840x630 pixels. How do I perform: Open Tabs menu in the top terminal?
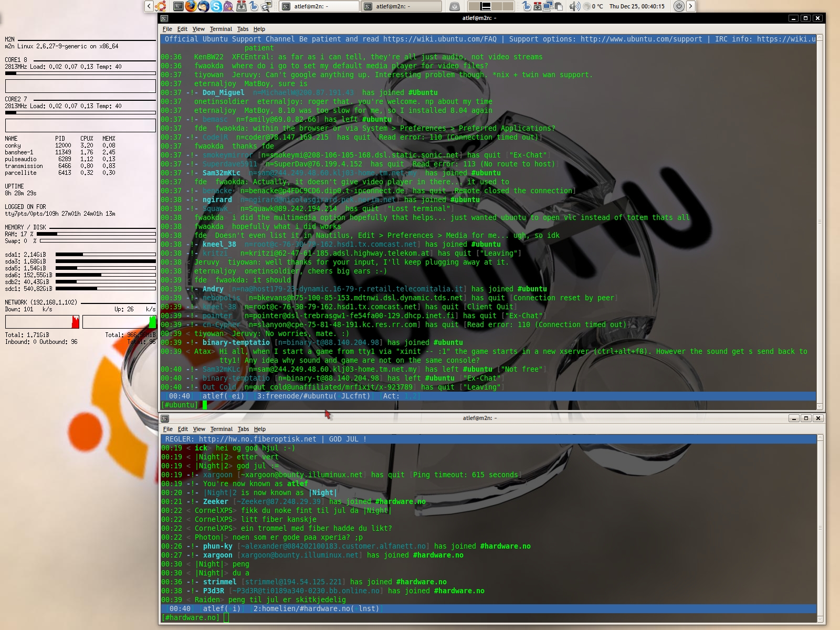(243, 29)
